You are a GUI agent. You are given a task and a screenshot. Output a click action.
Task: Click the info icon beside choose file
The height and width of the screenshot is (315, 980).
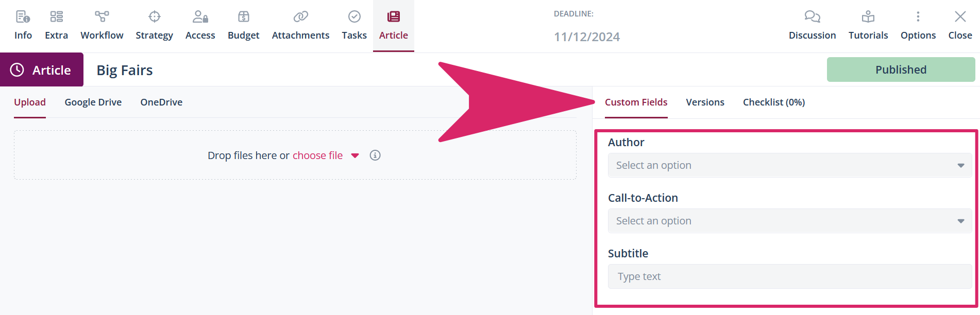click(375, 155)
